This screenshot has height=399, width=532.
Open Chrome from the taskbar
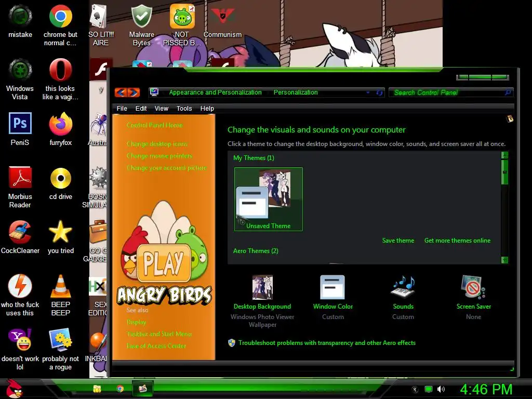(x=120, y=389)
